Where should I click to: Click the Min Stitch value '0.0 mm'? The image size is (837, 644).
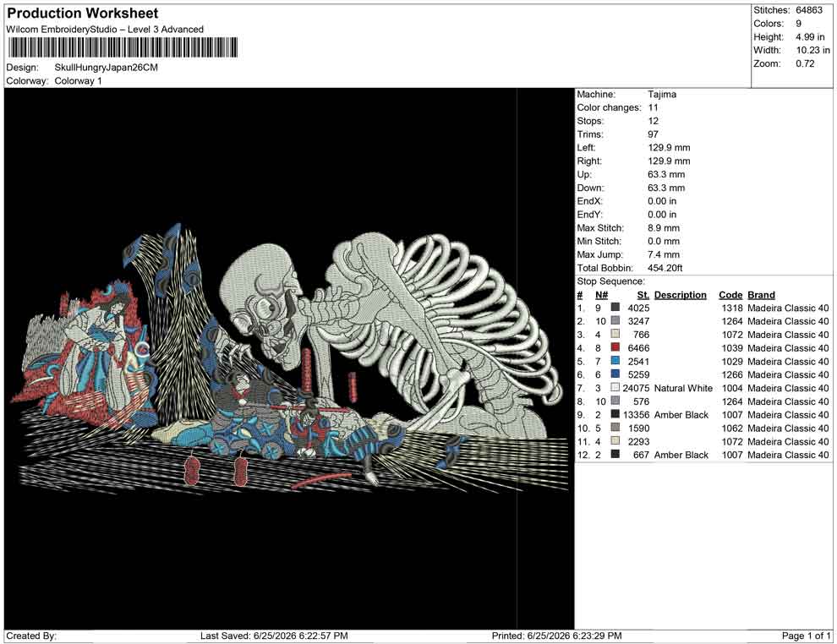tap(664, 241)
